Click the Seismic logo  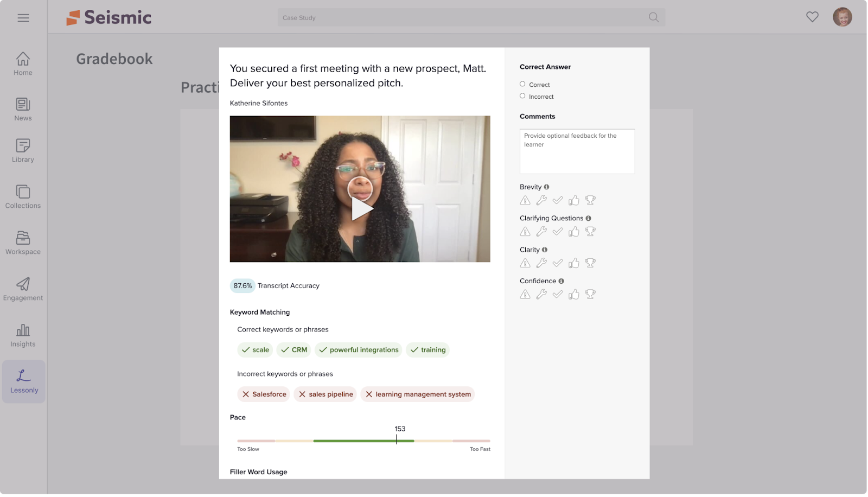point(109,17)
